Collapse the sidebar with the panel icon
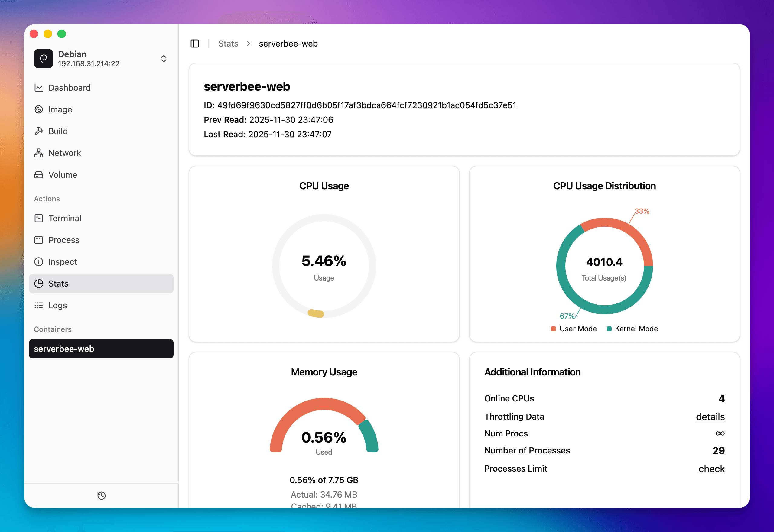Image resolution: width=774 pixels, height=532 pixels. [195, 43]
